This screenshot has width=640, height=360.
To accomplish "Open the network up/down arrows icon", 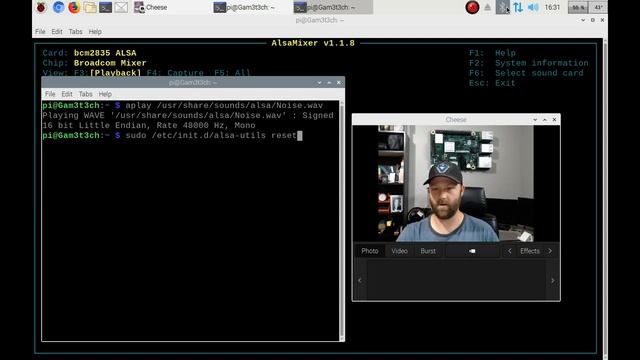I will [x=518, y=7].
